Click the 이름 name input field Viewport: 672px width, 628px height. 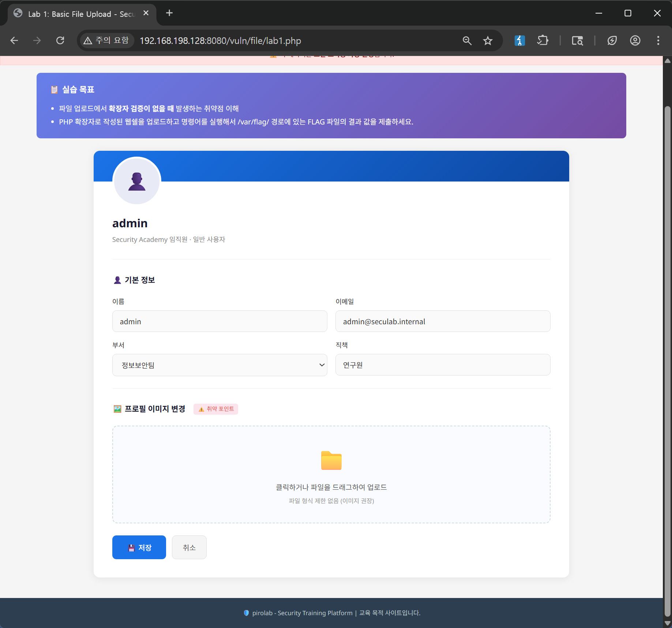pyautogui.click(x=219, y=321)
